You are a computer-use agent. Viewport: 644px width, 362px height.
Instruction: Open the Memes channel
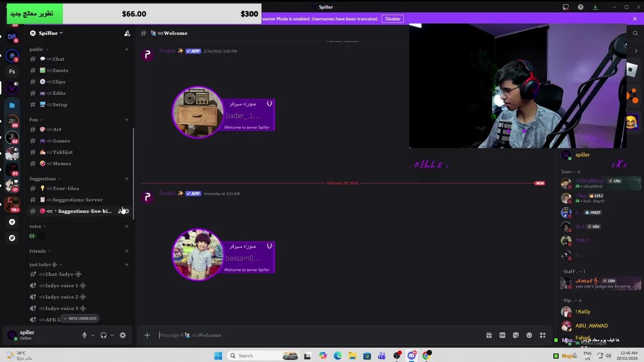79,163
